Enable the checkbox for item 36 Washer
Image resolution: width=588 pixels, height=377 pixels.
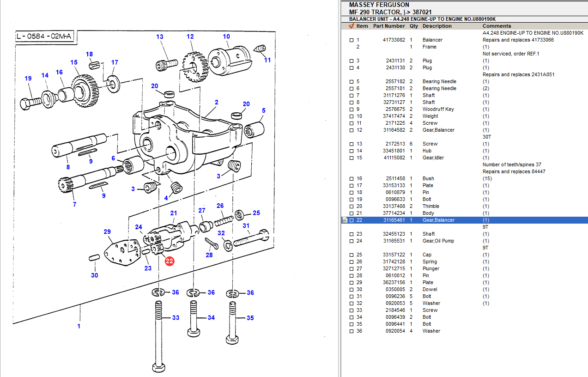(x=352, y=331)
